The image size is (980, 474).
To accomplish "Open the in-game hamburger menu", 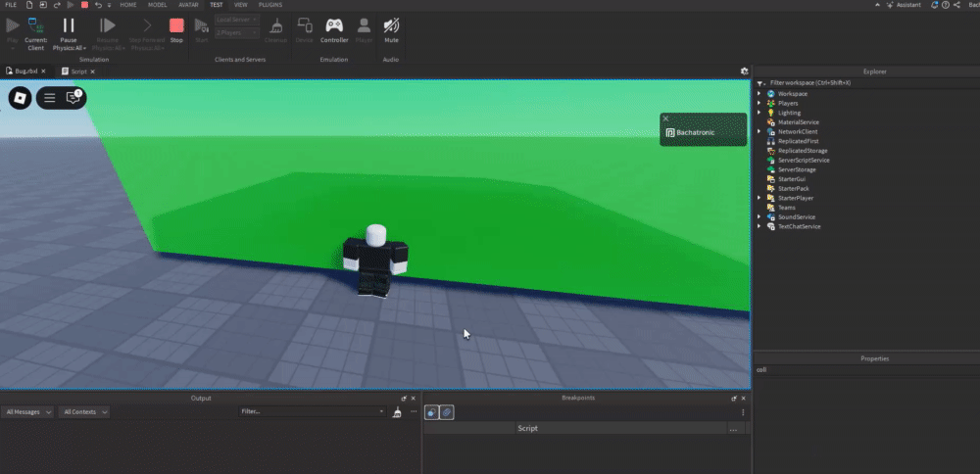I will click(49, 98).
